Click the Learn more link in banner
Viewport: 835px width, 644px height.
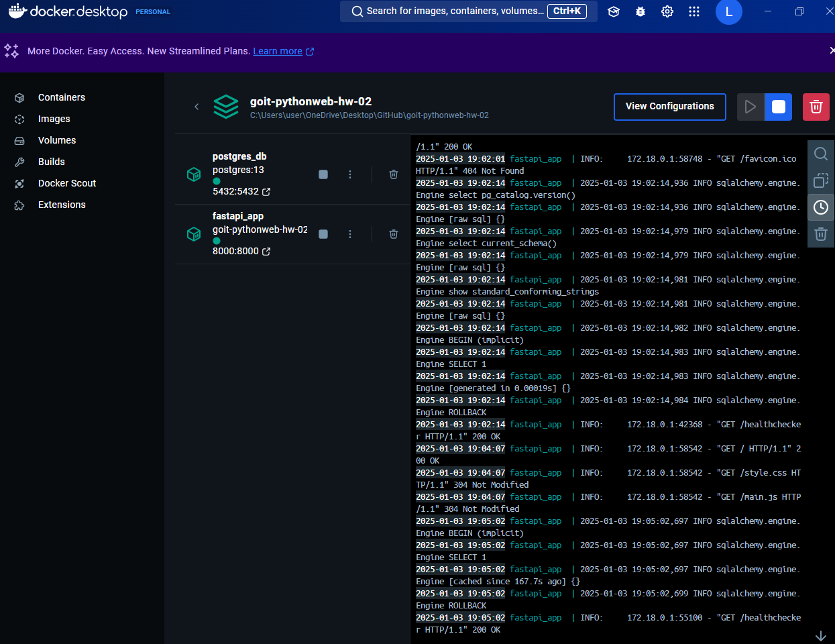(x=278, y=51)
